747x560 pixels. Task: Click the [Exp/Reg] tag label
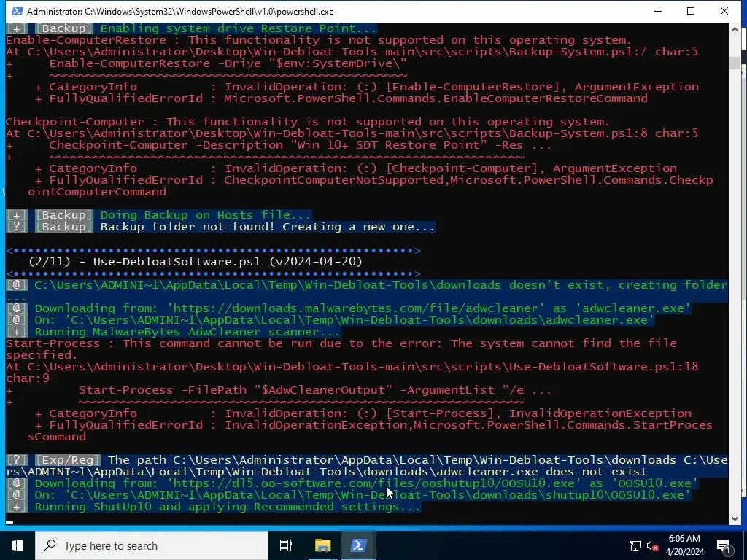pyautogui.click(x=66, y=460)
